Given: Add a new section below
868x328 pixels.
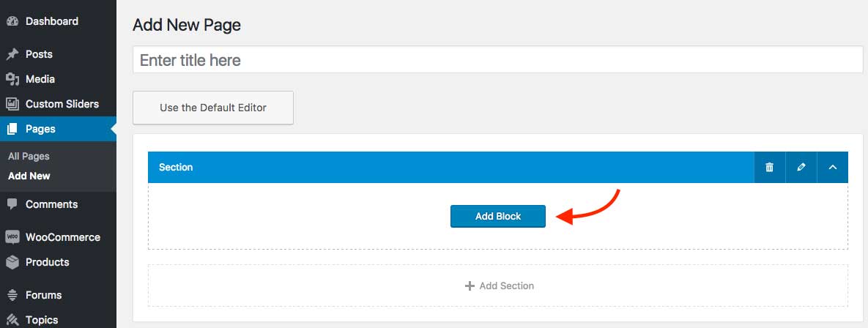Looking at the screenshot, I should coord(497,286).
